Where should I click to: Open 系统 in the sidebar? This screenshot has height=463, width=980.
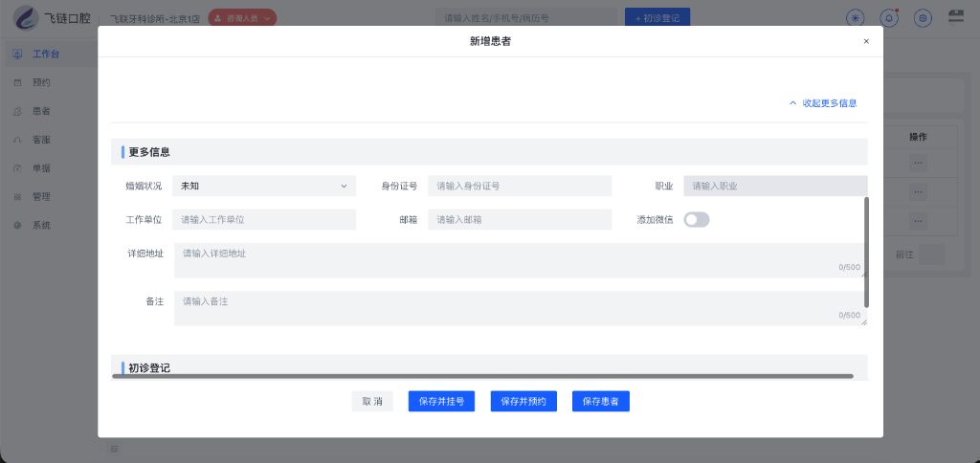click(x=41, y=225)
